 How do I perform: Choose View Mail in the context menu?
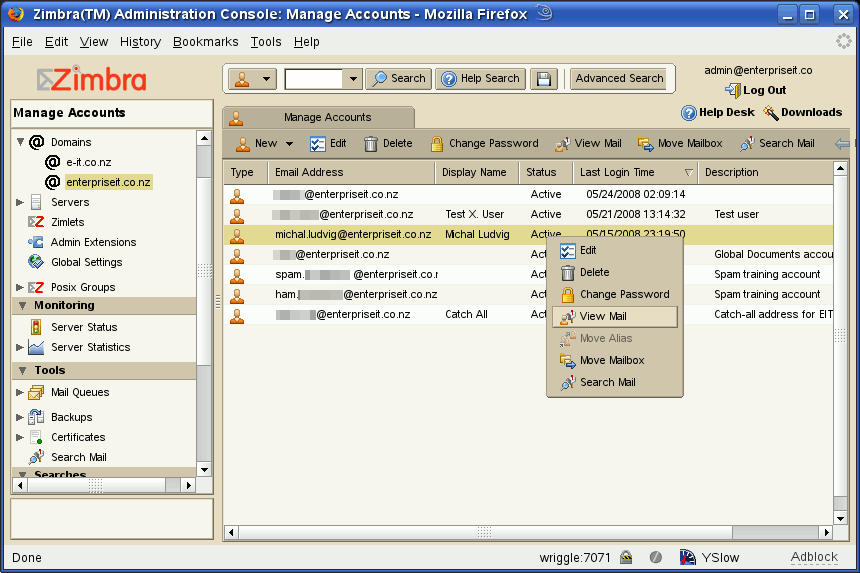(615, 316)
